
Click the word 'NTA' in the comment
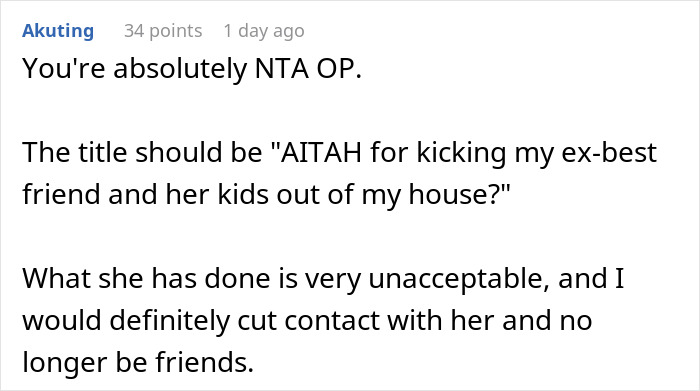[x=281, y=69]
